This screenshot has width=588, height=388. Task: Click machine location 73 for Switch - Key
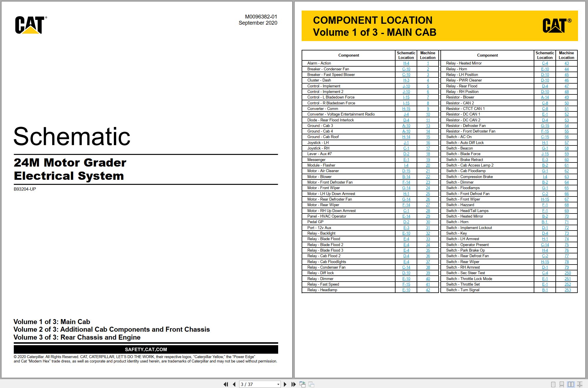pyautogui.click(x=567, y=233)
